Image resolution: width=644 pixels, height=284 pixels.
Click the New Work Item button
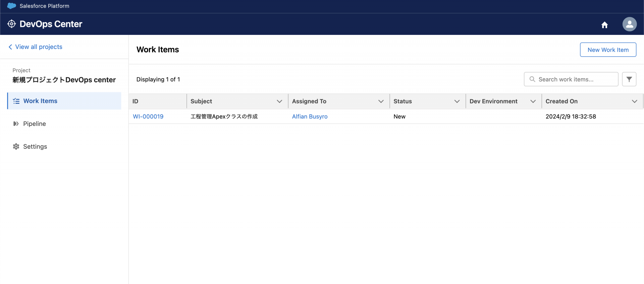pos(608,50)
